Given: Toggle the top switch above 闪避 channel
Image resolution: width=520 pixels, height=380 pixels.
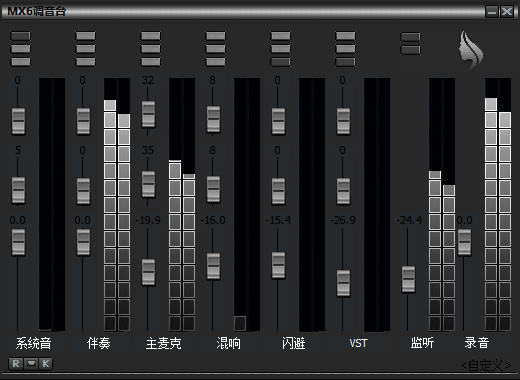Looking at the screenshot, I should click(x=280, y=36).
